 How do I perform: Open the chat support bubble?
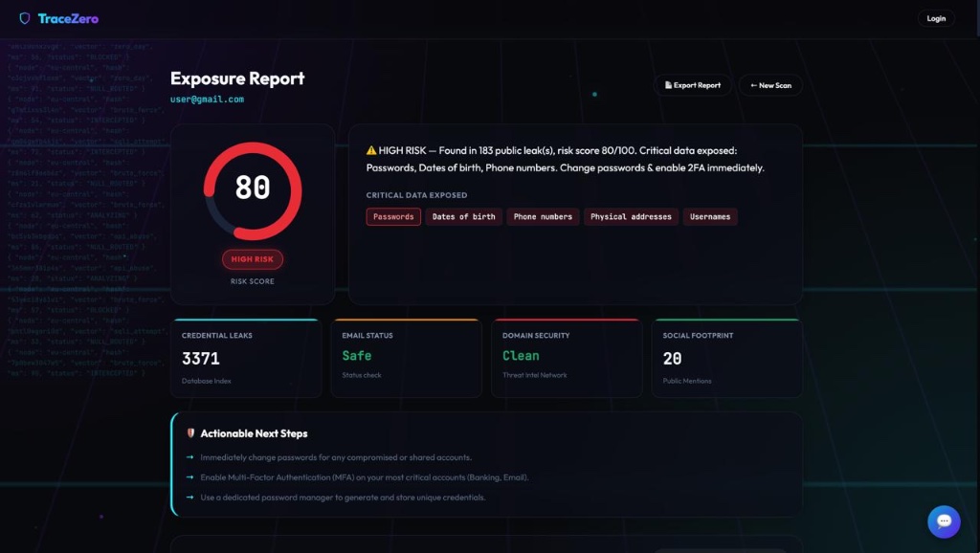[944, 521]
